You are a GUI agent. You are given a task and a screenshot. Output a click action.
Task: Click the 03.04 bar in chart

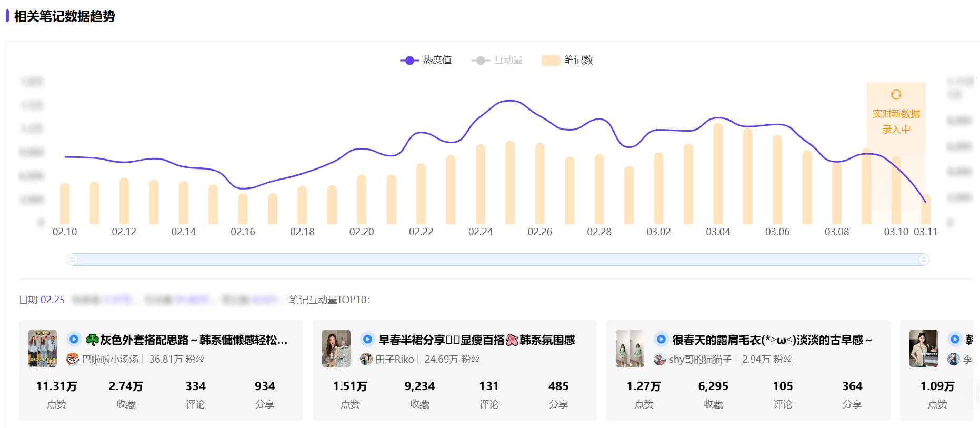[718, 174]
